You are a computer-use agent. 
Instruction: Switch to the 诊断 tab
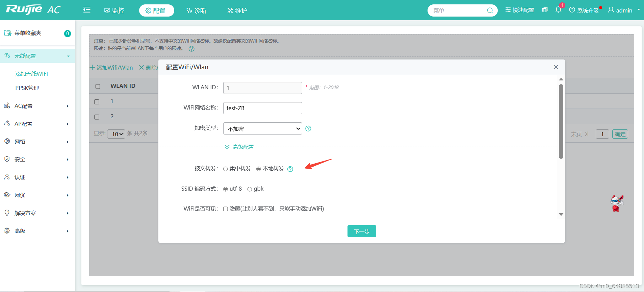tap(197, 10)
